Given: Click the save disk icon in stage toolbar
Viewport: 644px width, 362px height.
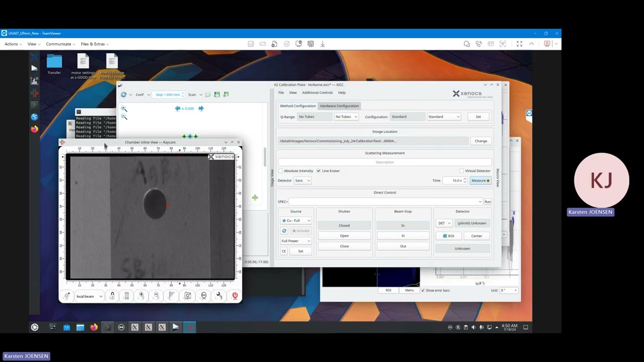Looking at the screenshot, I should tap(217, 95).
